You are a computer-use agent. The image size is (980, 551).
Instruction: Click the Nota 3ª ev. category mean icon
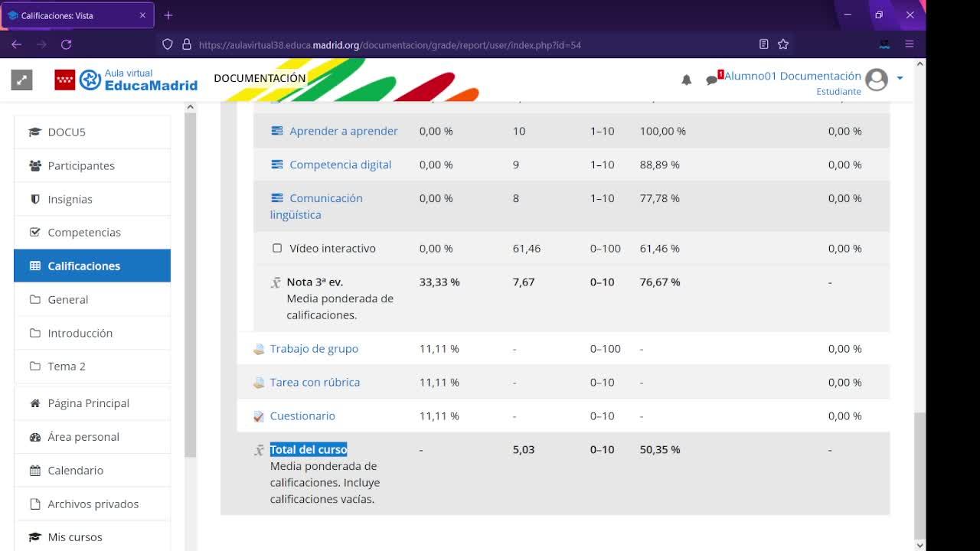pyautogui.click(x=276, y=282)
